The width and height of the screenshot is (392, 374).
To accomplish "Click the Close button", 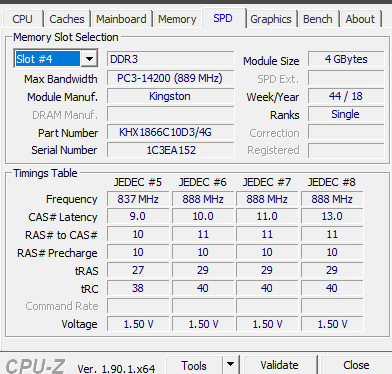I will pos(356,365).
